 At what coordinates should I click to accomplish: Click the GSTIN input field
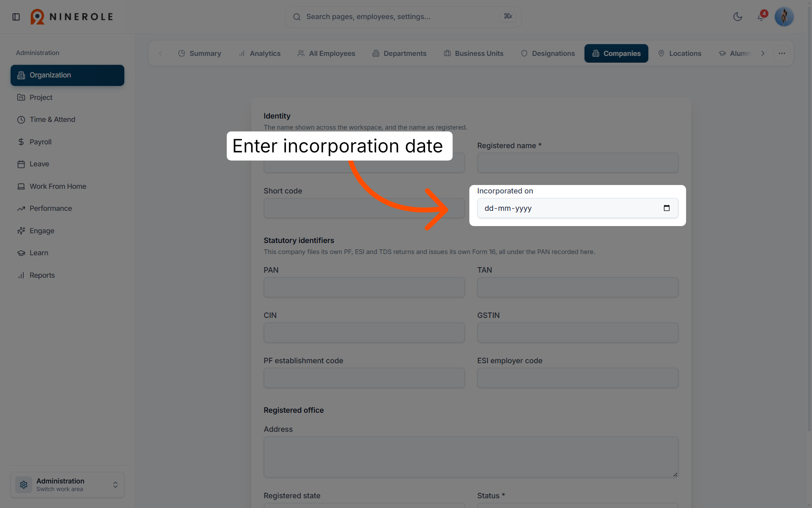pyautogui.click(x=578, y=333)
